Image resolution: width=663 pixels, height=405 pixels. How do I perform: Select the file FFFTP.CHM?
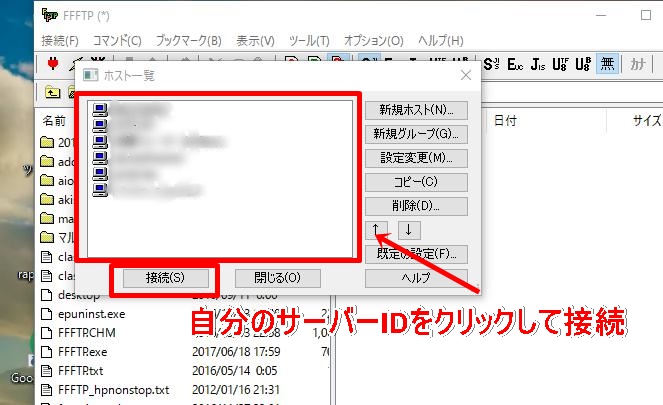[x=87, y=333]
